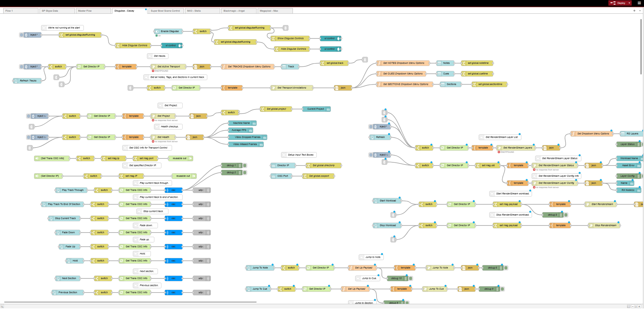The width and height of the screenshot is (644, 313).
Task: Open the MA3 - Stella tab
Action: tap(202, 11)
